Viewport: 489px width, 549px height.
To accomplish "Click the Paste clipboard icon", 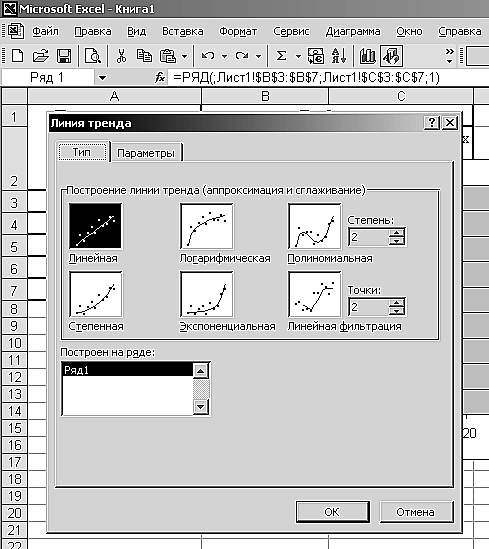I will point(168,56).
